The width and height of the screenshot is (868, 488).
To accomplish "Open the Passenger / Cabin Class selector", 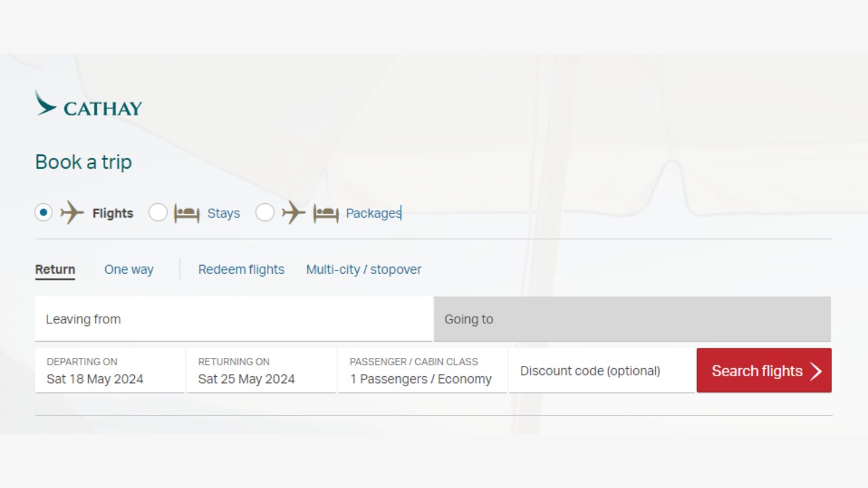I will coord(422,370).
